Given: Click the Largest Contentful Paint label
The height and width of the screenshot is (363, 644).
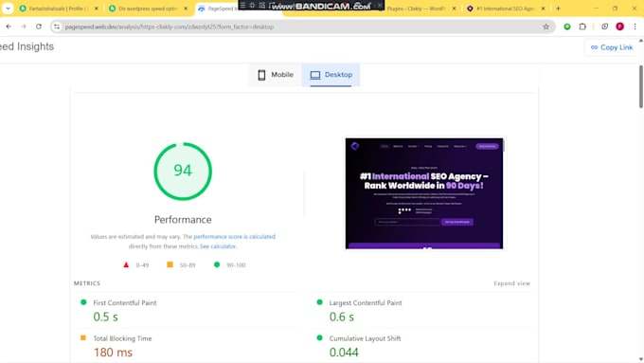Looking at the screenshot, I should tap(366, 302).
